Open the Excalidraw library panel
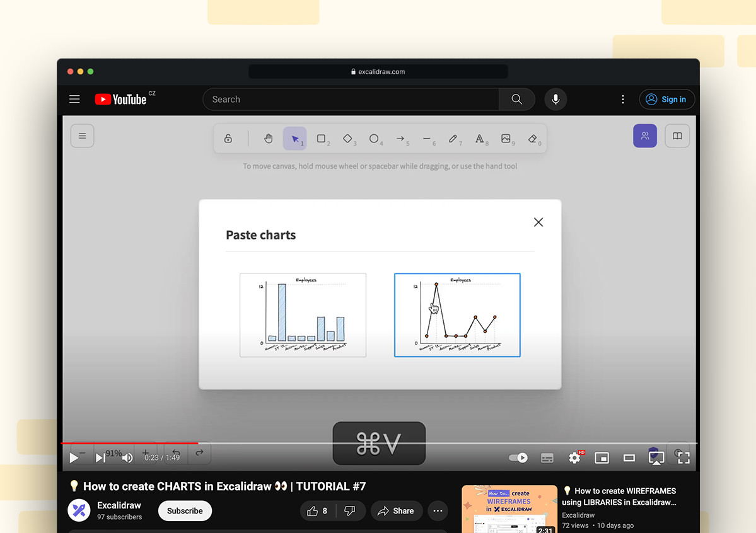The image size is (756, 533). [x=677, y=136]
